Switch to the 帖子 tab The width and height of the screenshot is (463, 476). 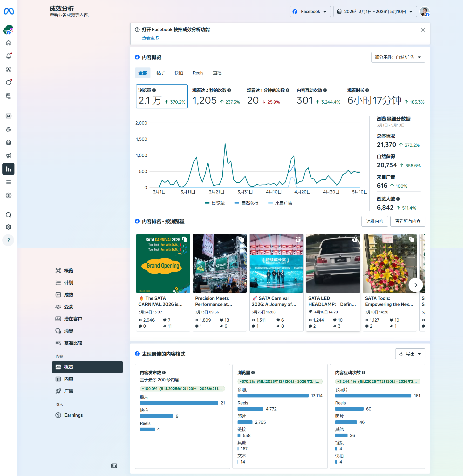[161, 73]
